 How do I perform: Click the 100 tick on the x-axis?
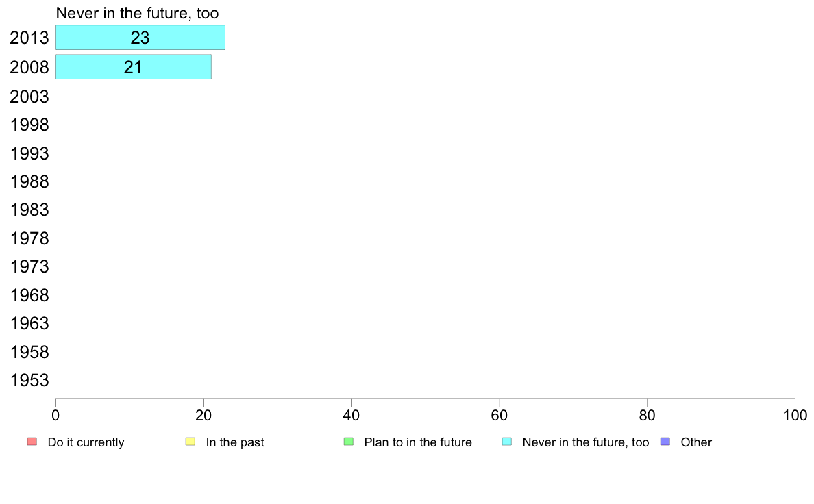point(795,415)
